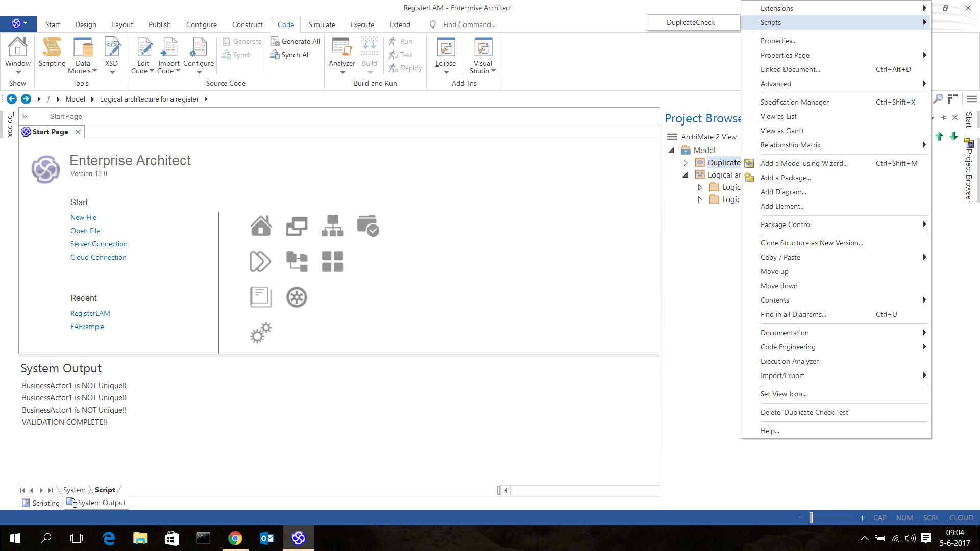Viewport: 980px width, 551px height.
Task: Click the Project Browser search magnifier
Action: click(x=938, y=98)
